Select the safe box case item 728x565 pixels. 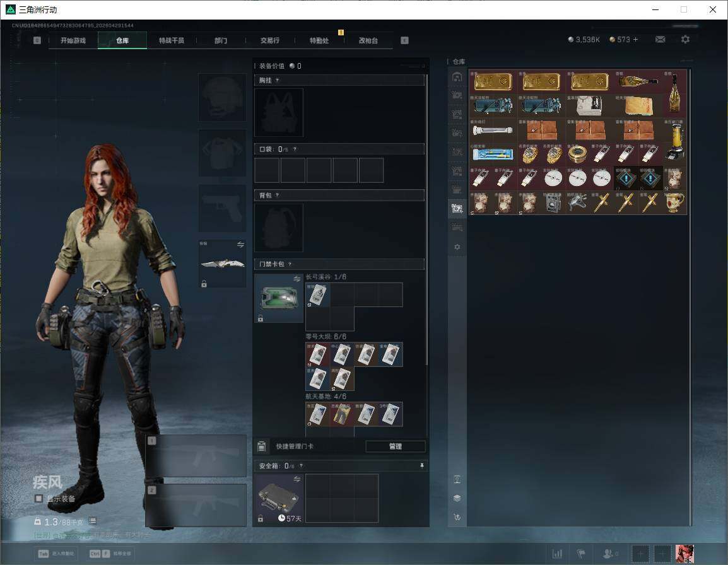tap(279, 498)
